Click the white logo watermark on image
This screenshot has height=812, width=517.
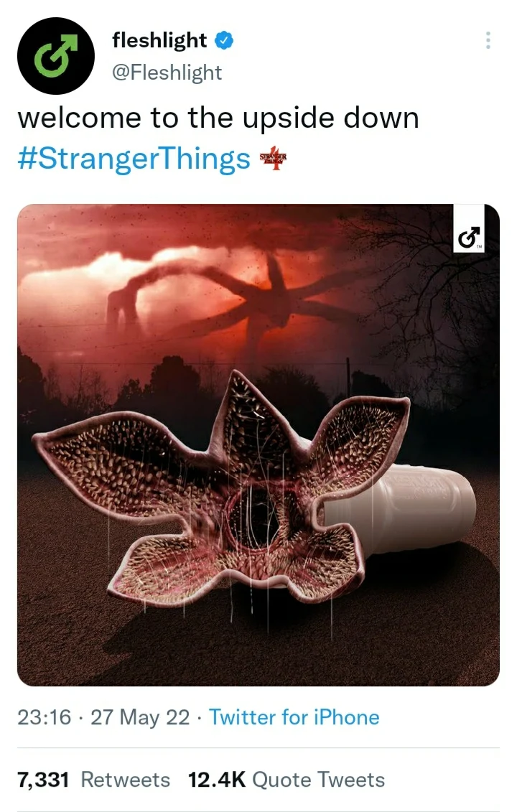(x=469, y=228)
